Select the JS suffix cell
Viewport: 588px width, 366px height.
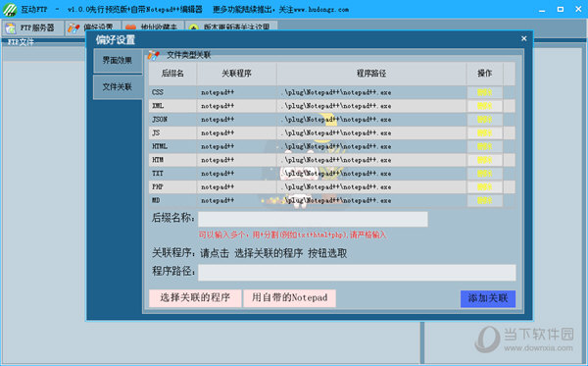tap(172, 132)
